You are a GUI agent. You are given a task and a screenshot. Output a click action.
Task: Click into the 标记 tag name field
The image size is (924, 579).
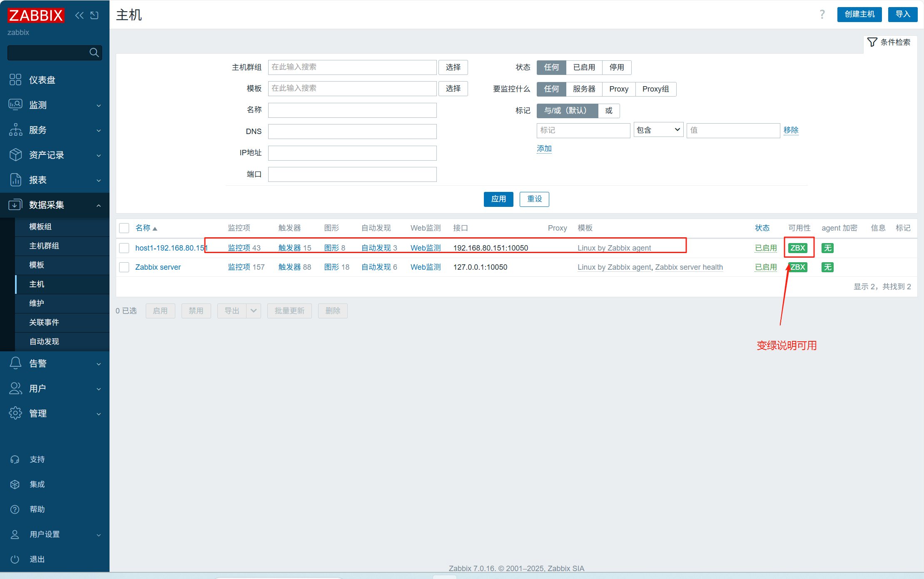tap(583, 130)
